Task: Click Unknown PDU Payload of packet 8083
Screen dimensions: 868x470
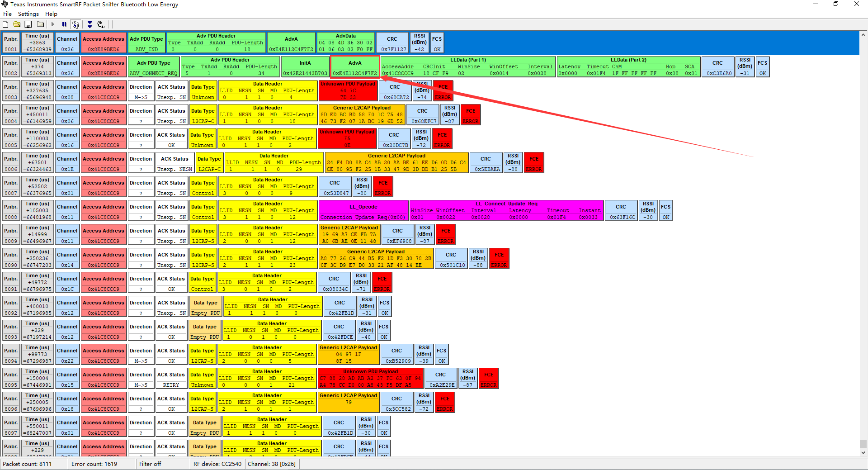Action: 348,91
